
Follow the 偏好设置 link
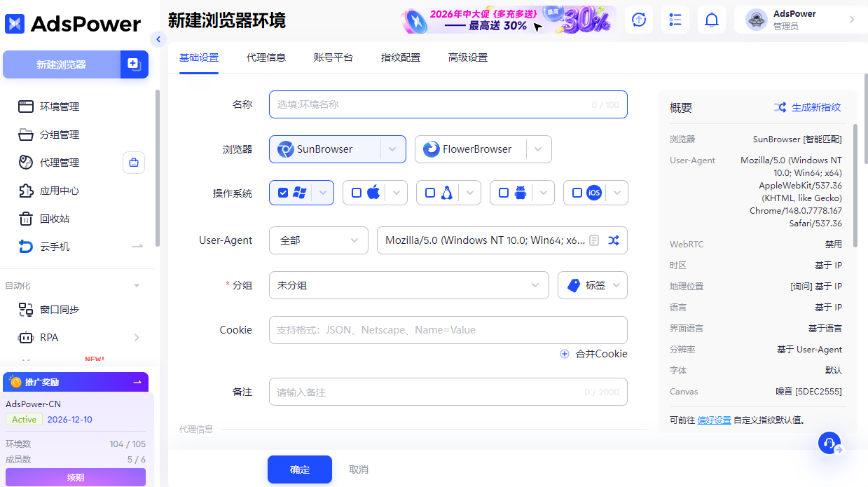click(x=715, y=420)
